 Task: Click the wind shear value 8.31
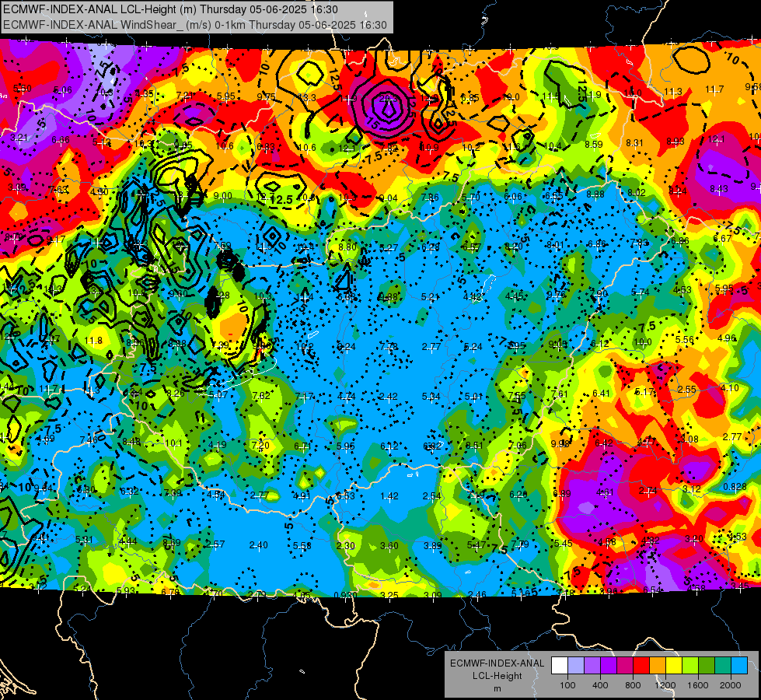click(634, 143)
